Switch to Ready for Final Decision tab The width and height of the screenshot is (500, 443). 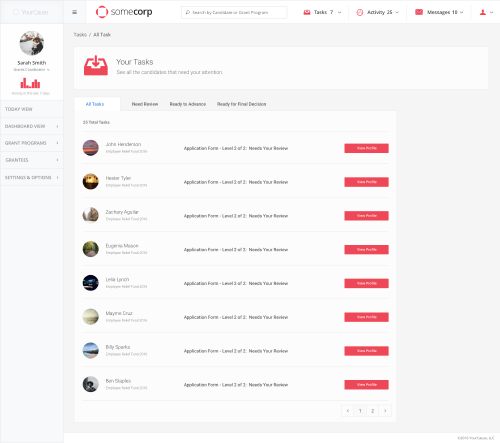(x=242, y=104)
